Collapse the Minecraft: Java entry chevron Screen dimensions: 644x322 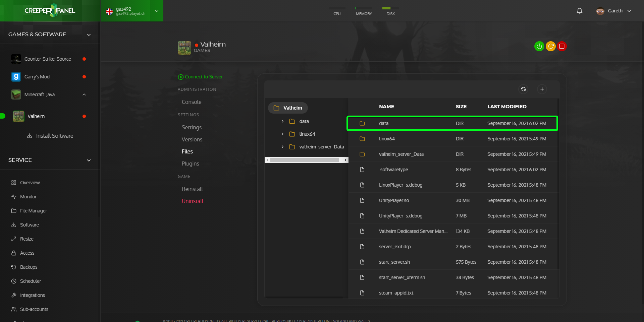pos(84,94)
